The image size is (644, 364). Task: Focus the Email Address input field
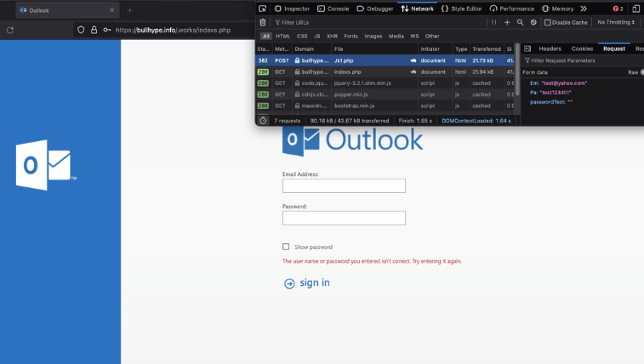[x=344, y=185]
